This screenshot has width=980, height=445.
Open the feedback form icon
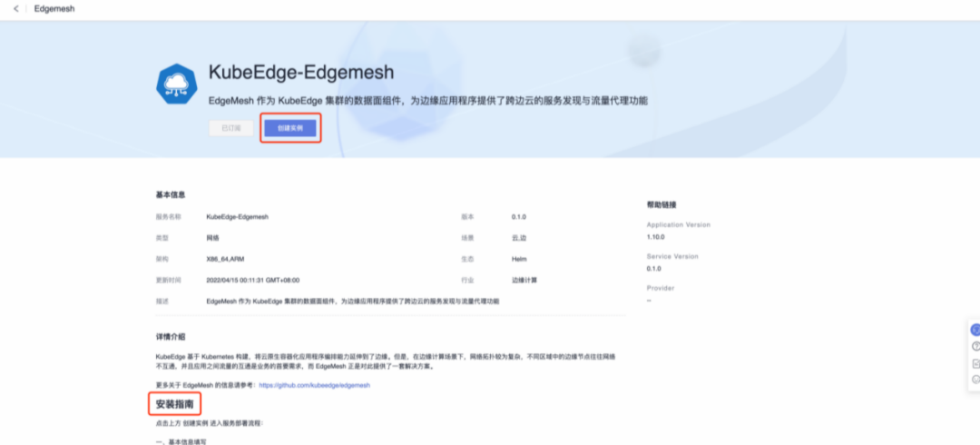(975, 363)
